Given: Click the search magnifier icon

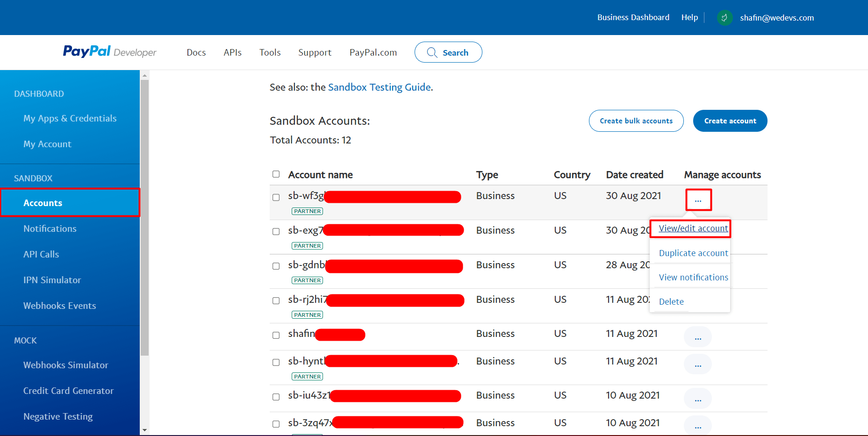Looking at the screenshot, I should 432,52.
